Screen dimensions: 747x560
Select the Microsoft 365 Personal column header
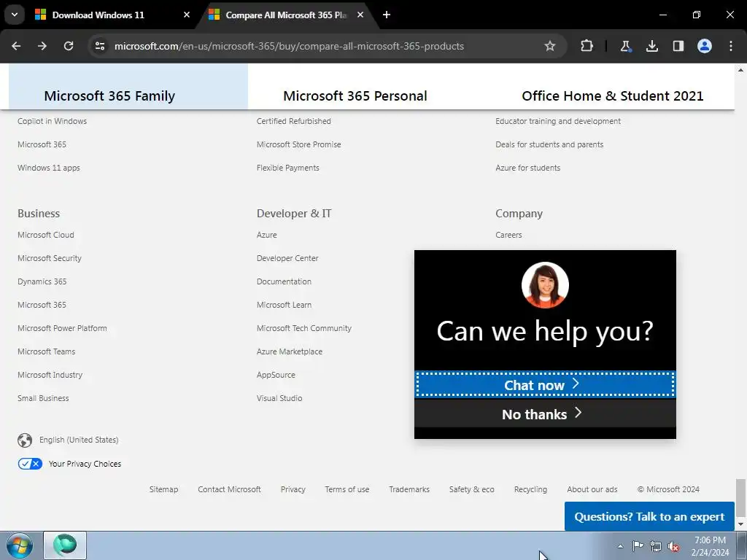pos(355,96)
